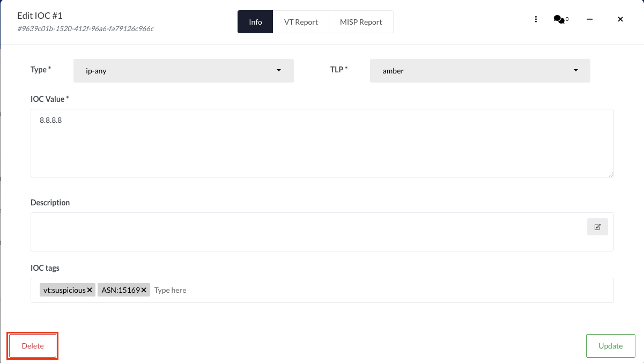Click the Edit IOC #1 title

click(40, 16)
